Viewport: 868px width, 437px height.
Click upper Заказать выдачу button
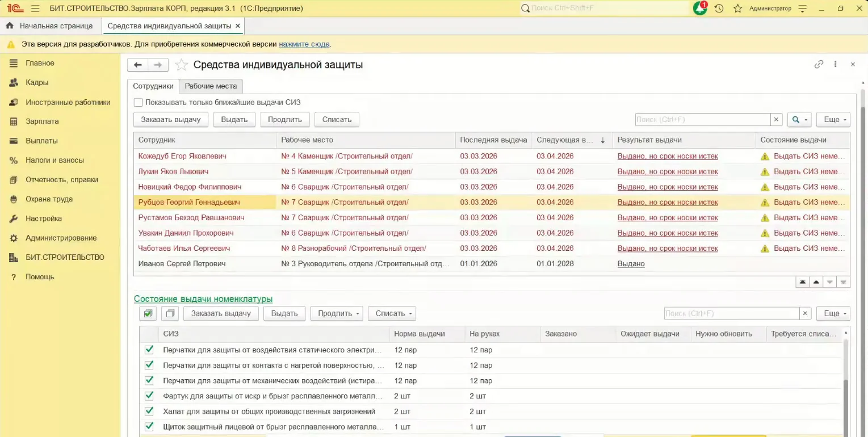click(171, 120)
